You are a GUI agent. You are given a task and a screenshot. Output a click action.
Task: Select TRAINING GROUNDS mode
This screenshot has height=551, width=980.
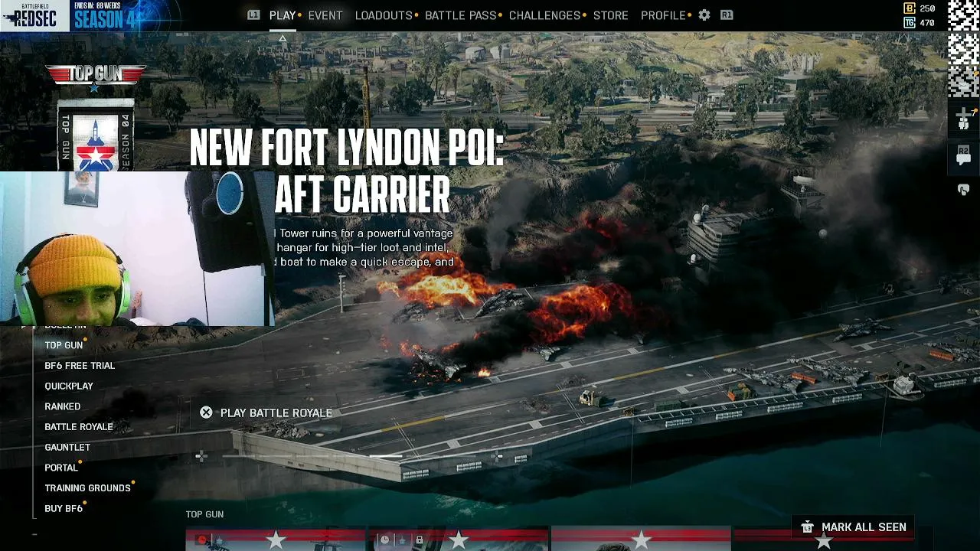pyautogui.click(x=87, y=488)
